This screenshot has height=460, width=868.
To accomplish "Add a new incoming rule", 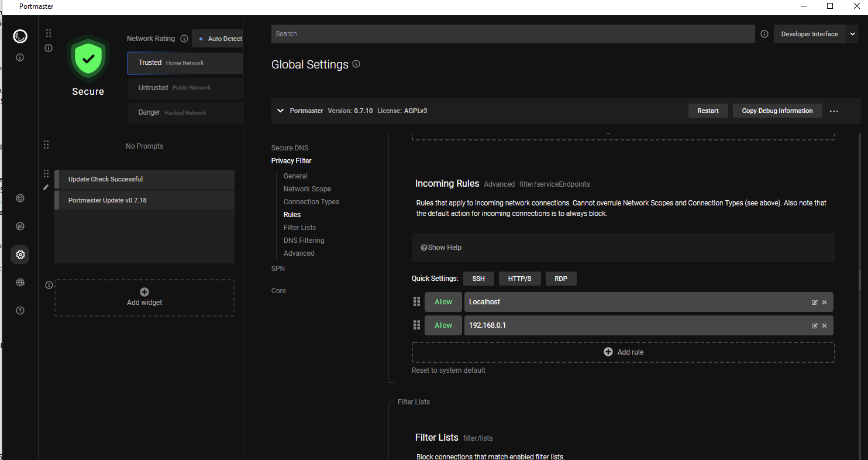I will tap(623, 352).
